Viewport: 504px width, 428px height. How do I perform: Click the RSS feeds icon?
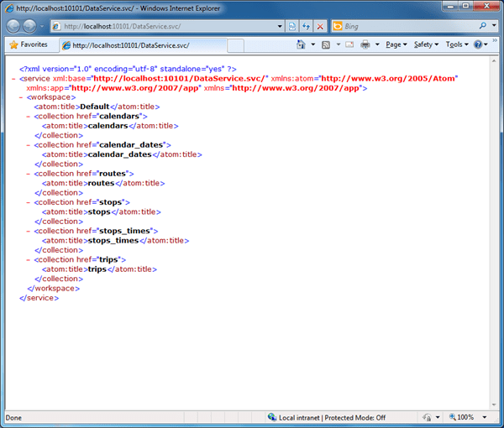click(326, 44)
